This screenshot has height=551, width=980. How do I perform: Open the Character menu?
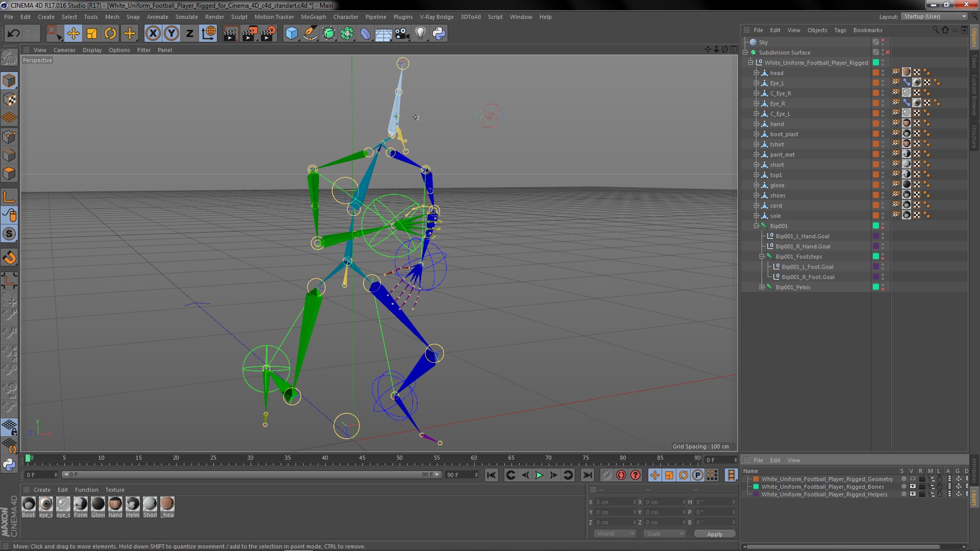click(346, 17)
